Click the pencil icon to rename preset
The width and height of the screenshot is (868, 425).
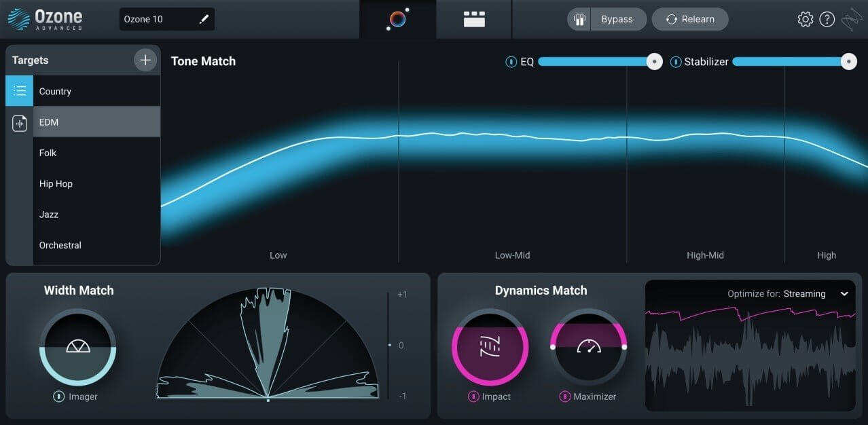[x=204, y=19]
